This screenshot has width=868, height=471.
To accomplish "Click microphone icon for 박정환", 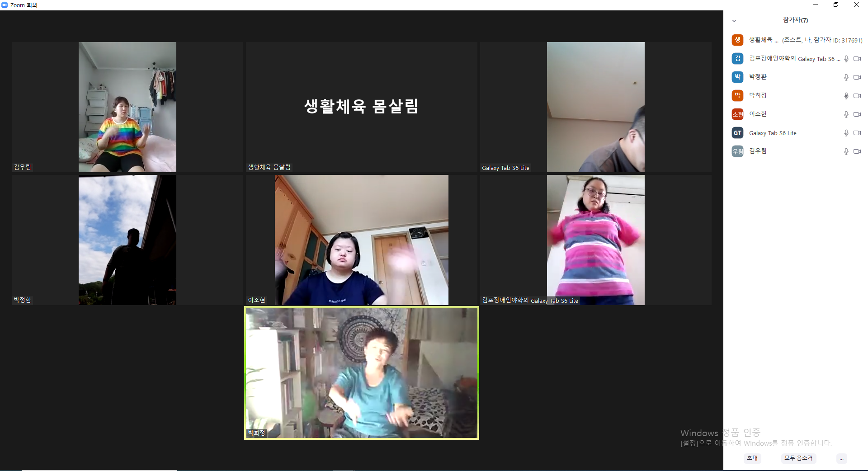I will [846, 77].
